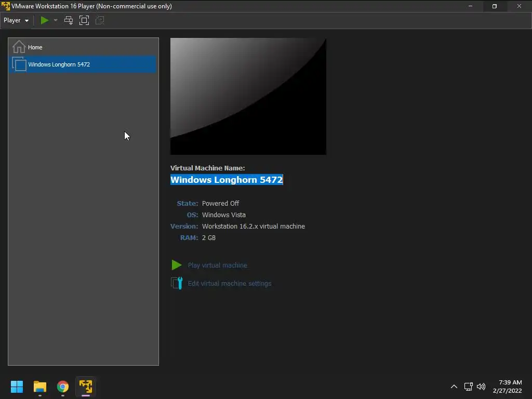The width and height of the screenshot is (532, 399).
Task: Minimize the VMware Player window
Action: pyautogui.click(x=470, y=6)
